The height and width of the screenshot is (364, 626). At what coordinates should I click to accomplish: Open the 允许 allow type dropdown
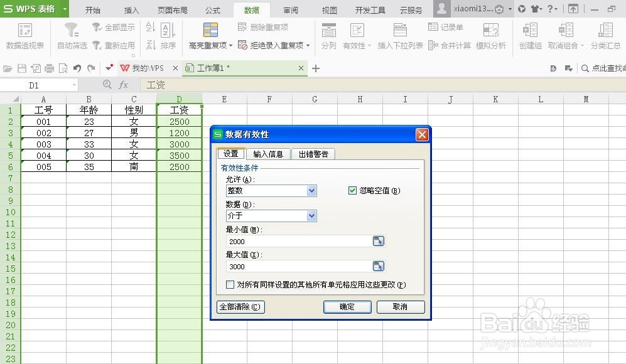(x=312, y=191)
